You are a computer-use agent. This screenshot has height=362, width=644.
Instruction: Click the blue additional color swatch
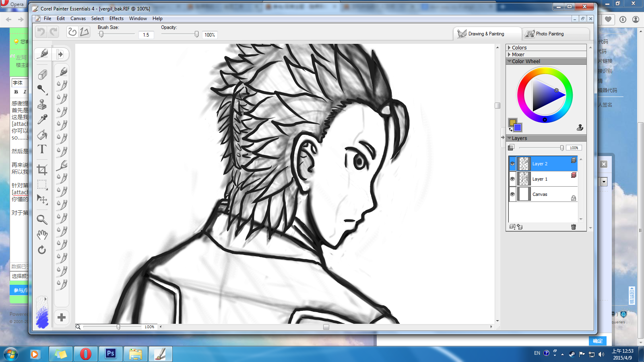[518, 128]
